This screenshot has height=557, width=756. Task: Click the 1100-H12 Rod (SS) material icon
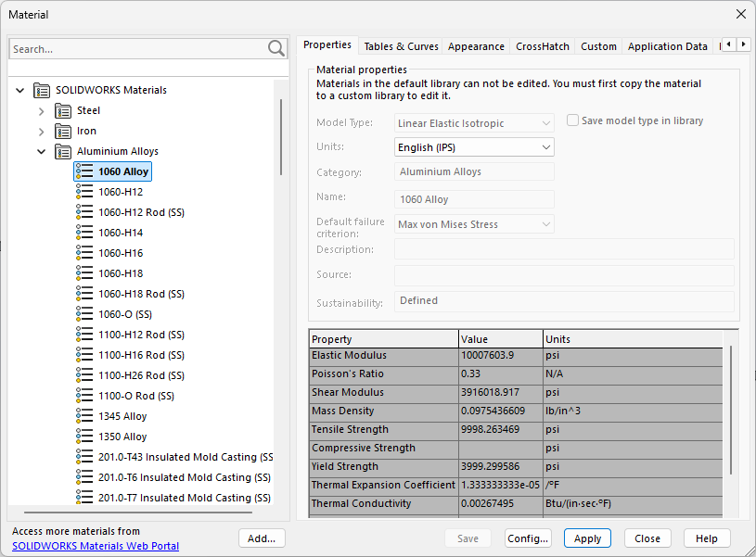click(x=84, y=335)
